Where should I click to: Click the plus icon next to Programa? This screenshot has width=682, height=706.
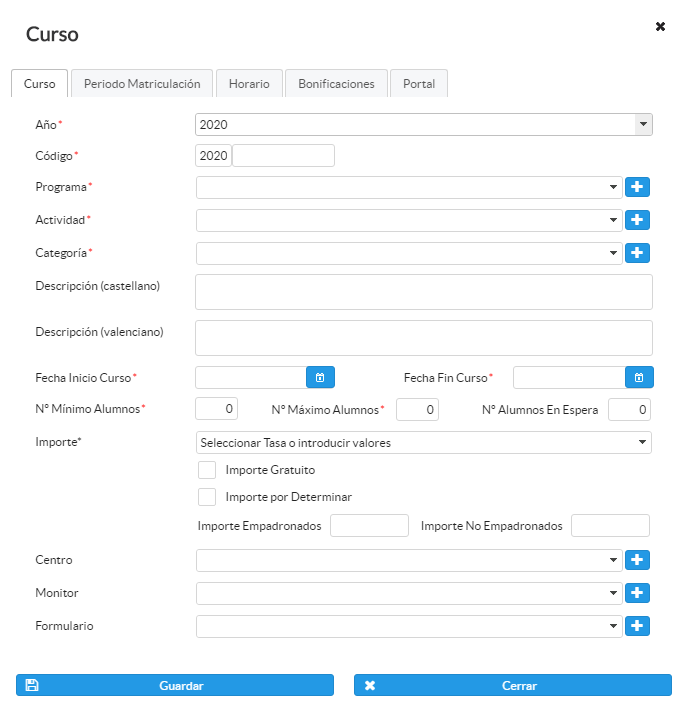coord(637,187)
